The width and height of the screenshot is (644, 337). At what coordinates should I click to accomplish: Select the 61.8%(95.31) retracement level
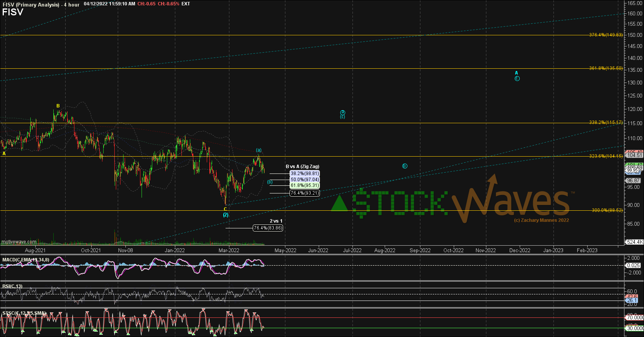(x=305, y=185)
